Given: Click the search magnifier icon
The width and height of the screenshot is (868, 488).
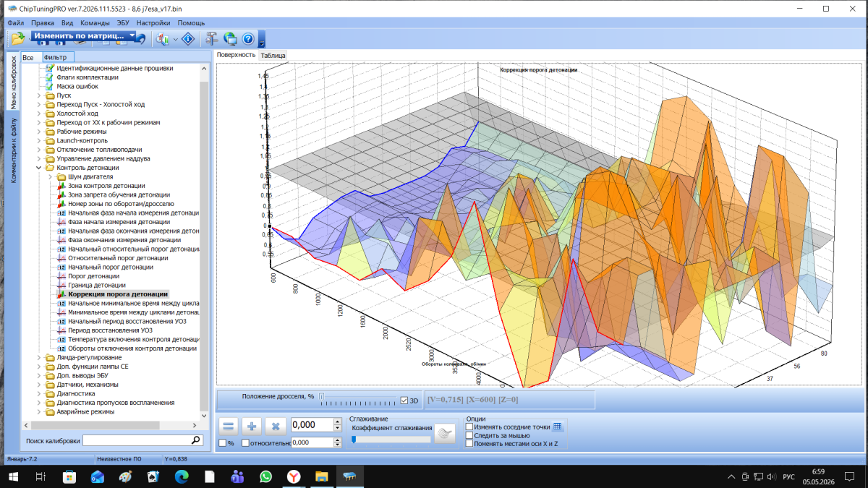Looking at the screenshot, I should point(196,440).
